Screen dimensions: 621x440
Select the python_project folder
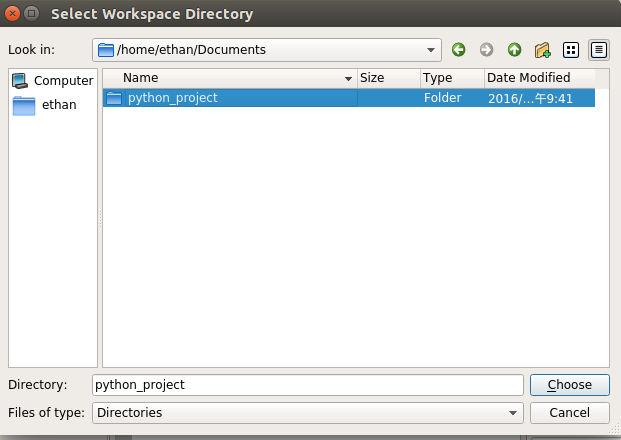coord(172,98)
